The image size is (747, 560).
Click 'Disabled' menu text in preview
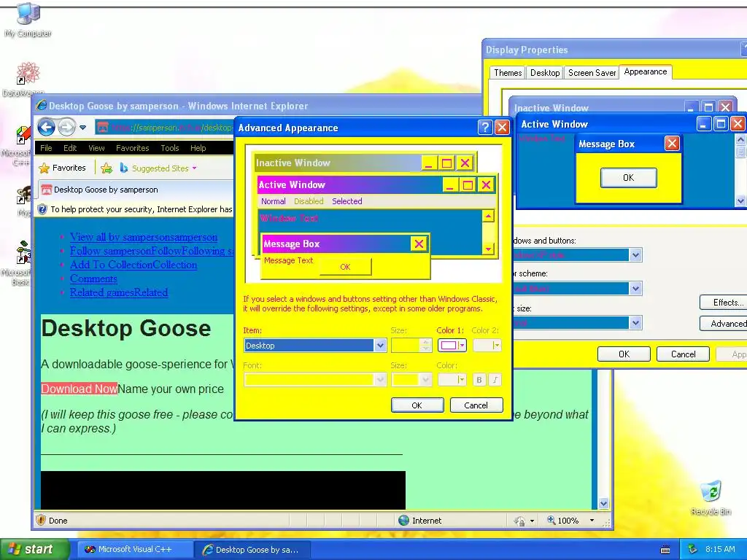pyautogui.click(x=309, y=201)
